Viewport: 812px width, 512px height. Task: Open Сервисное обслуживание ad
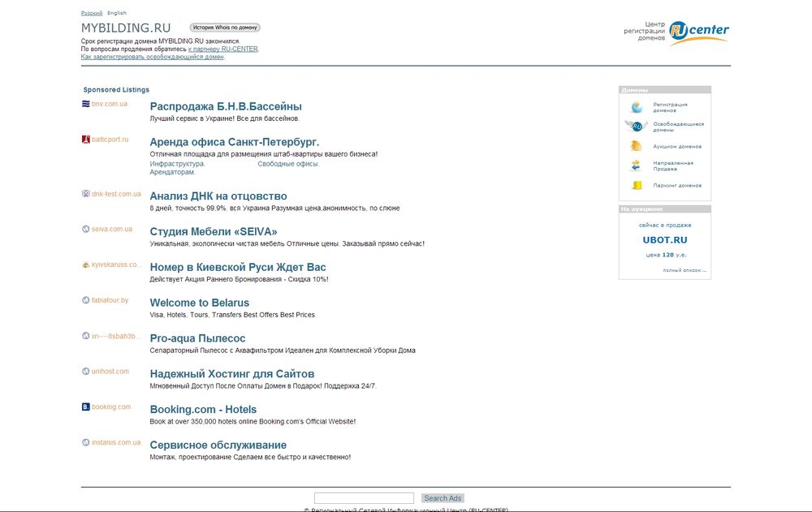click(218, 445)
